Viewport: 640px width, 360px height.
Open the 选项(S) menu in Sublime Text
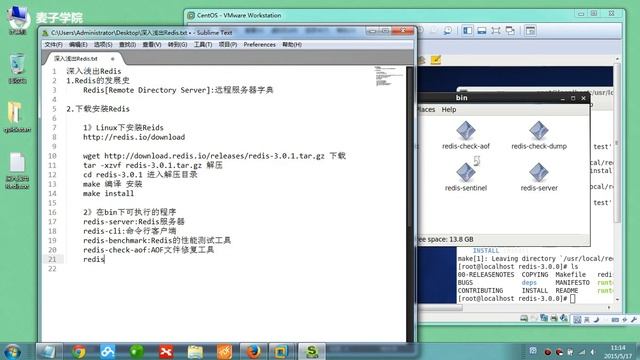tap(103, 44)
